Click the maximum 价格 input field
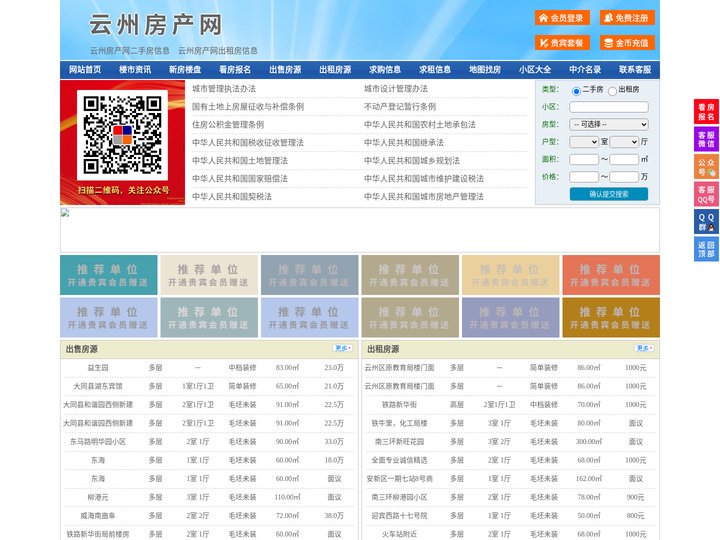The height and width of the screenshot is (540, 720). tap(624, 177)
